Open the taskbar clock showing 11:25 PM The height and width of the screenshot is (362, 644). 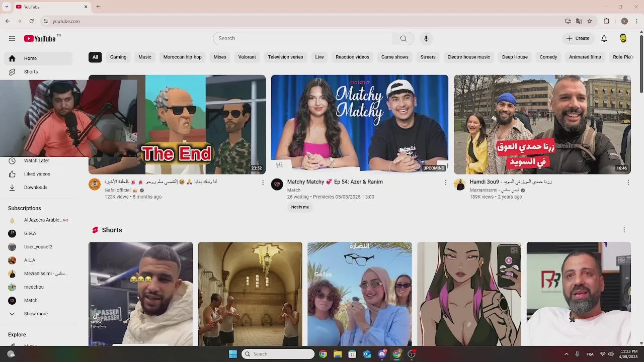pos(629,354)
